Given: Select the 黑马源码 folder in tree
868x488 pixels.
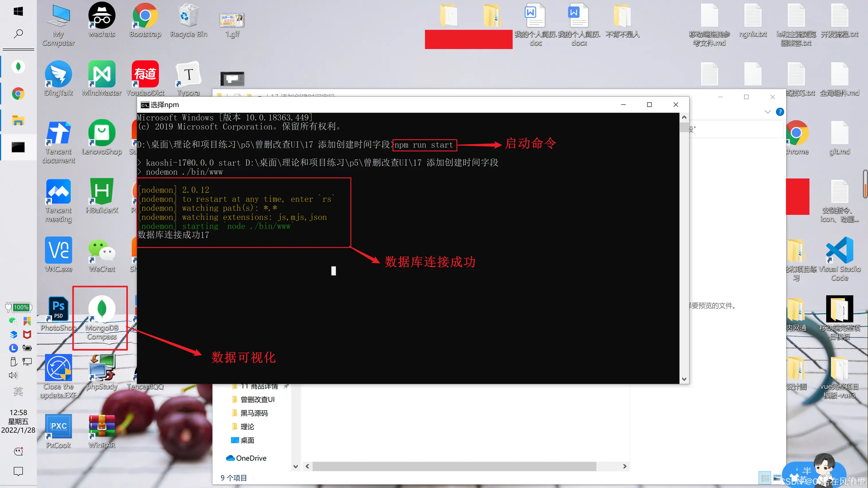Looking at the screenshot, I should (x=254, y=413).
